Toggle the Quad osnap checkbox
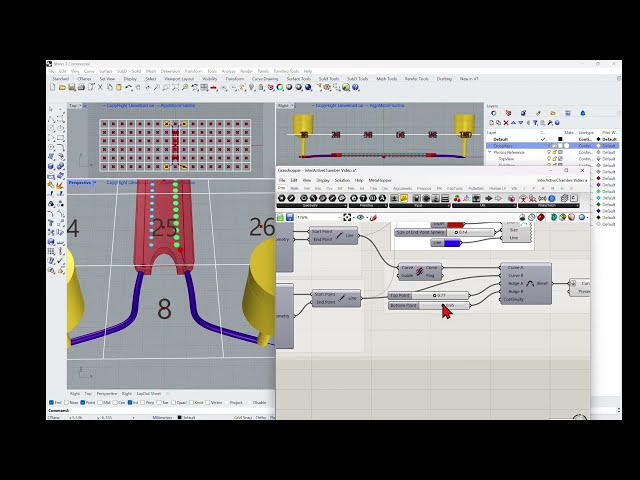Screen dimensions: 640x480 (173, 402)
